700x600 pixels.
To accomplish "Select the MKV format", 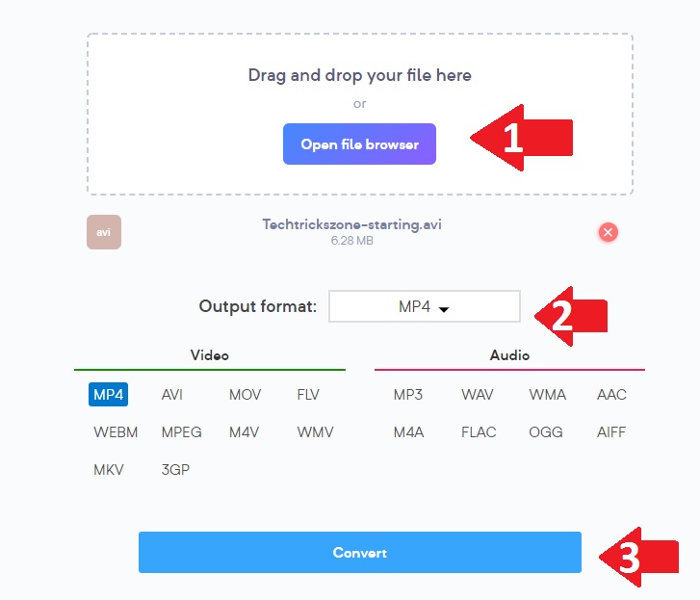I will click(x=110, y=471).
